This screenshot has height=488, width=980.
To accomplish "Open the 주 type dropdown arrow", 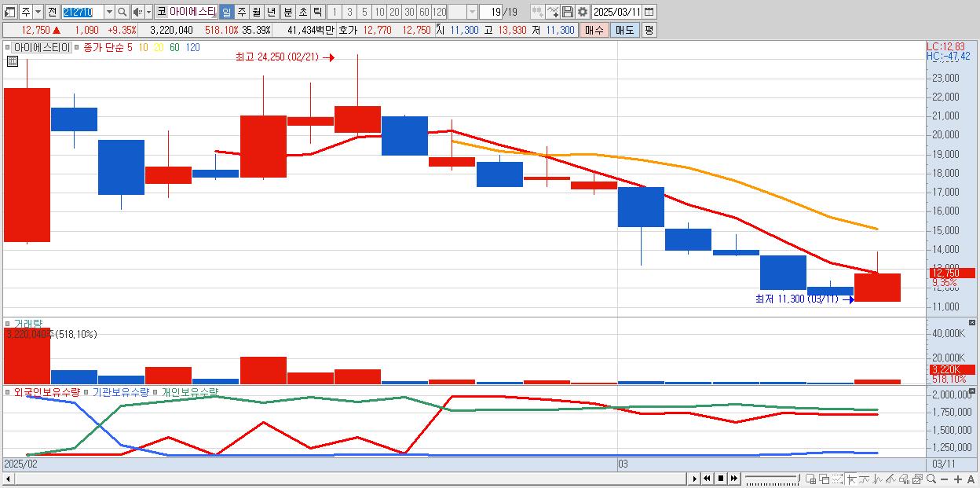I will click(38, 12).
